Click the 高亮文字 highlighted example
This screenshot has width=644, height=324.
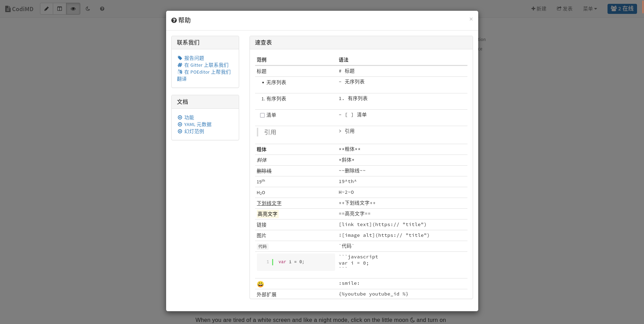[x=268, y=214]
